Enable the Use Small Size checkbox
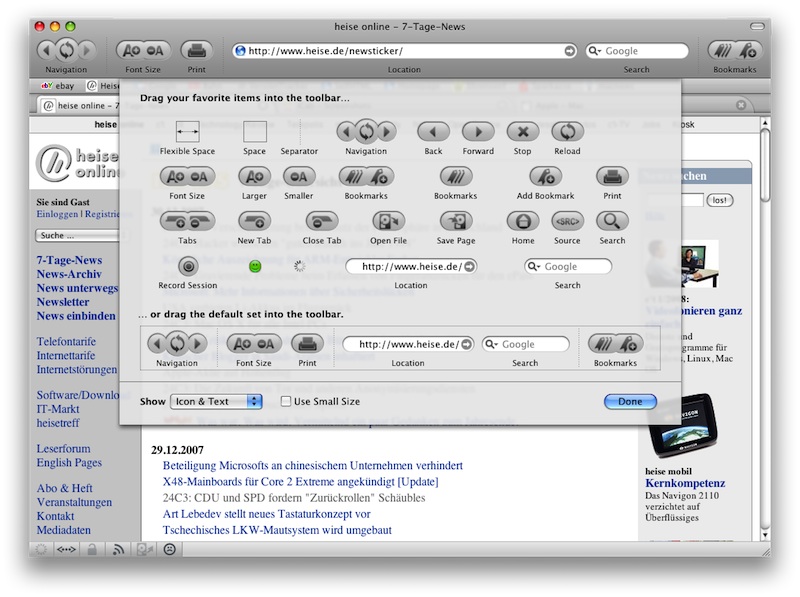Screen dimensions: 800x597 click(x=287, y=402)
